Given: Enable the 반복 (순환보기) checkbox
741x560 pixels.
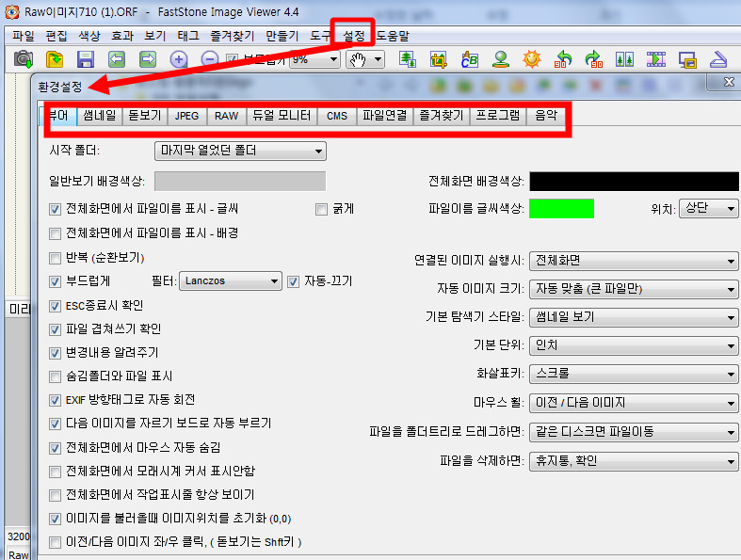Looking at the screenshot, I should pyautogui.click(x=55, y=258).
